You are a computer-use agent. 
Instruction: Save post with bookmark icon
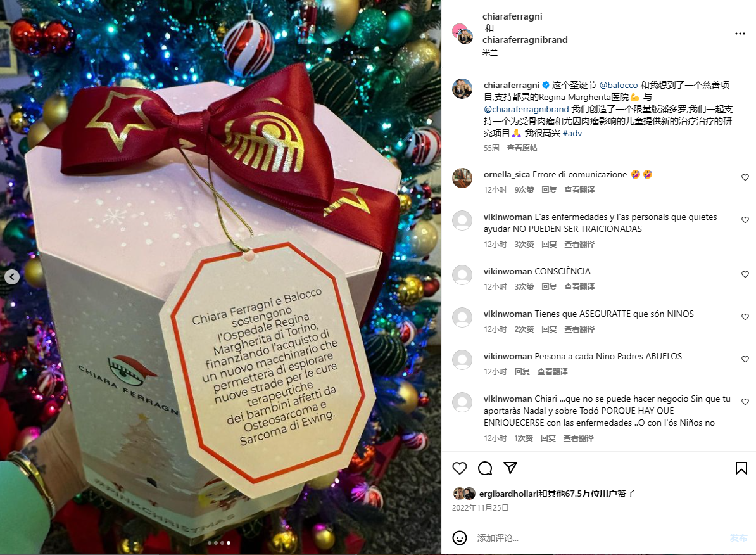[x=741, y=468]
